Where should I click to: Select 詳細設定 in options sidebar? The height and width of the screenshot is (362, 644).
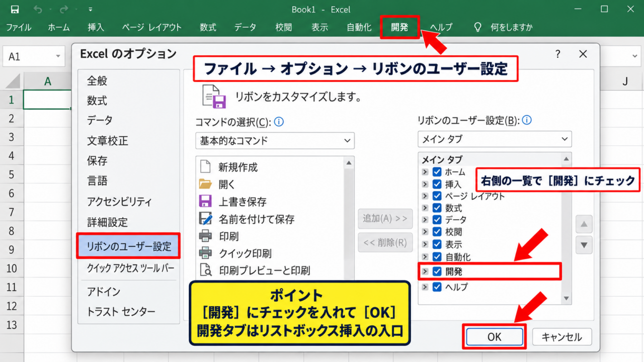pos(107,222)
